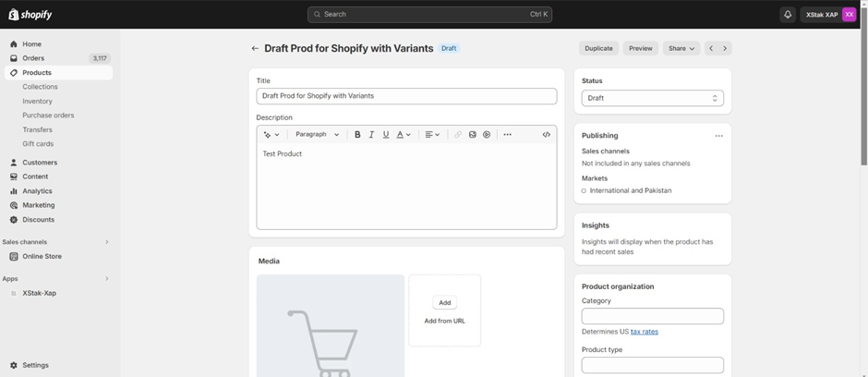Click the insert image icon in editor
Viewport: 868px width, 377px height.
click(x=473, y=135)
